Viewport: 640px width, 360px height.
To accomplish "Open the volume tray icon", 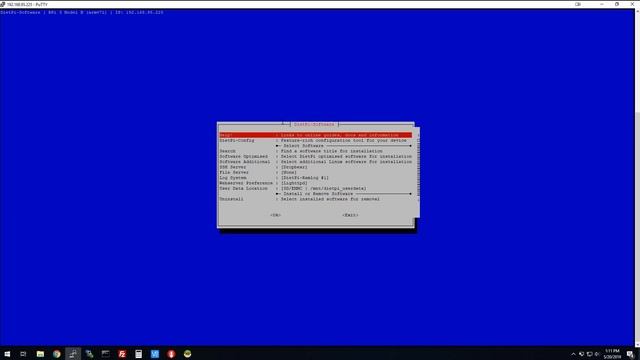I will 597,354.
